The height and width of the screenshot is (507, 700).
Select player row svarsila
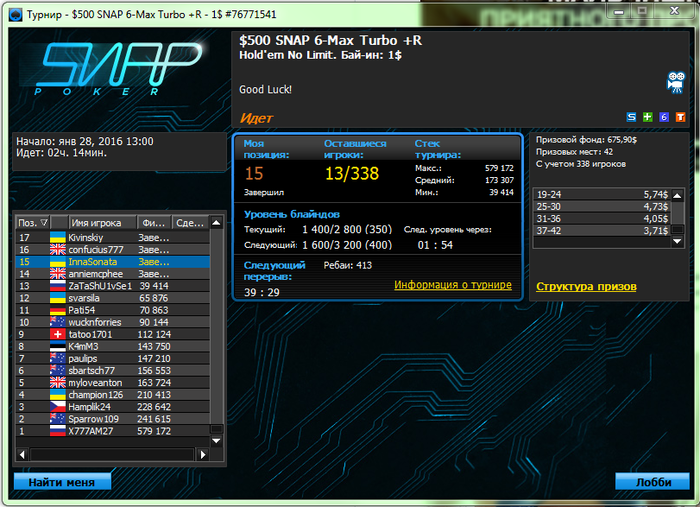pos(113,298)
